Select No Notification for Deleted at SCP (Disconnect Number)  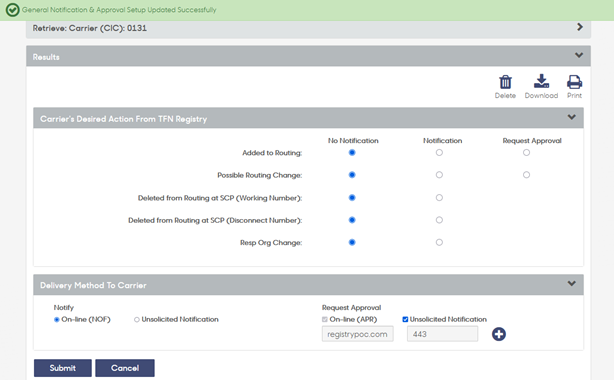352,220
